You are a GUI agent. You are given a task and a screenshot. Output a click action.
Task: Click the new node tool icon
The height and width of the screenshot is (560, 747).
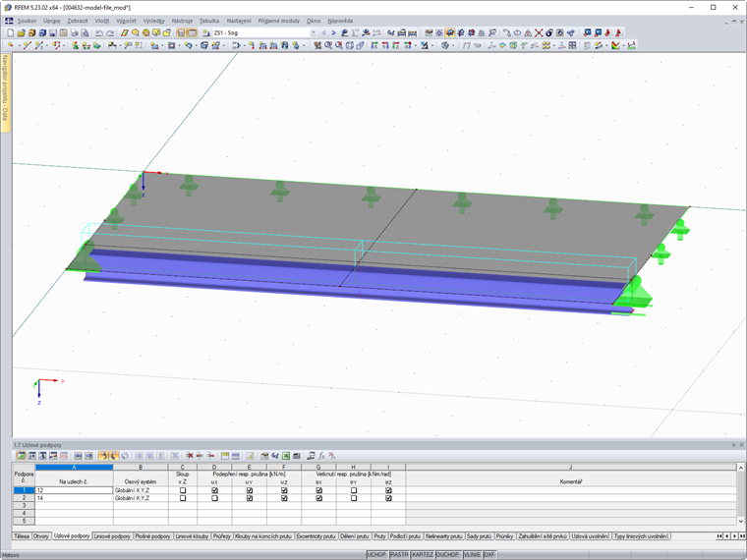(x=10, y=45)
